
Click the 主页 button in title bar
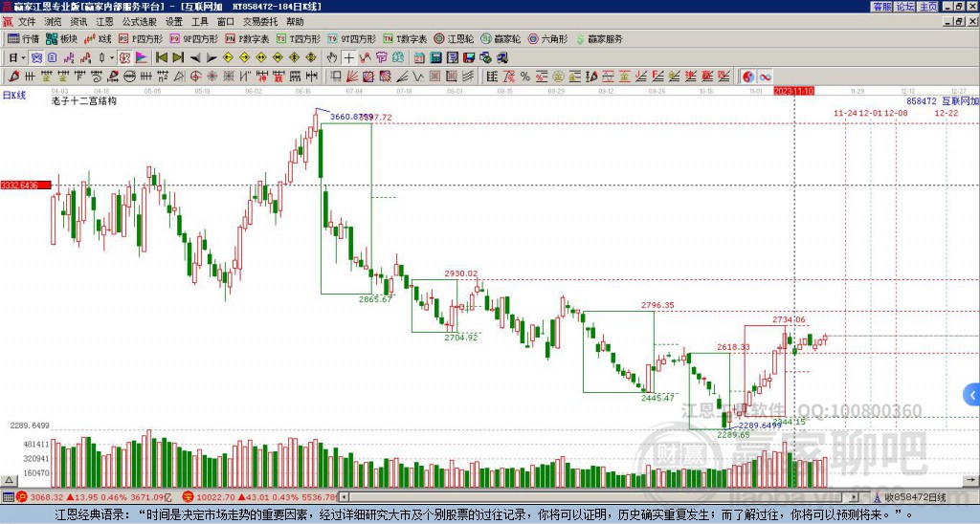coord(928,7)
